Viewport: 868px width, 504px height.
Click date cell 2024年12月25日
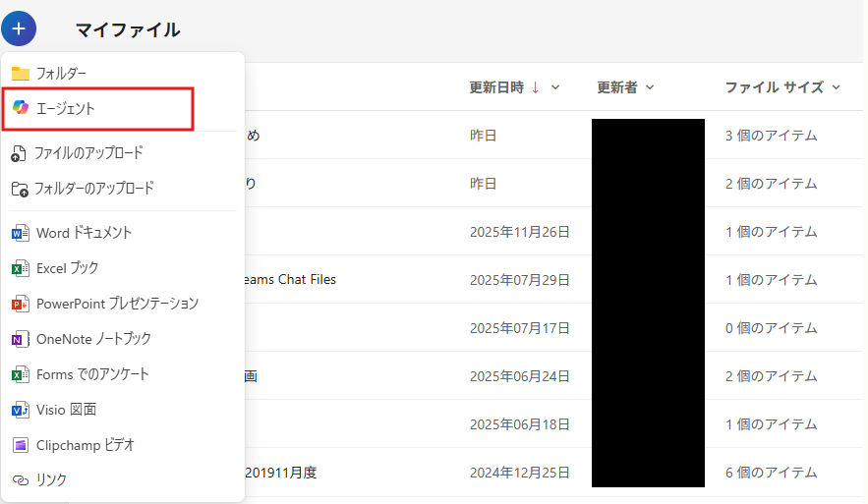(x=520, y=473)
